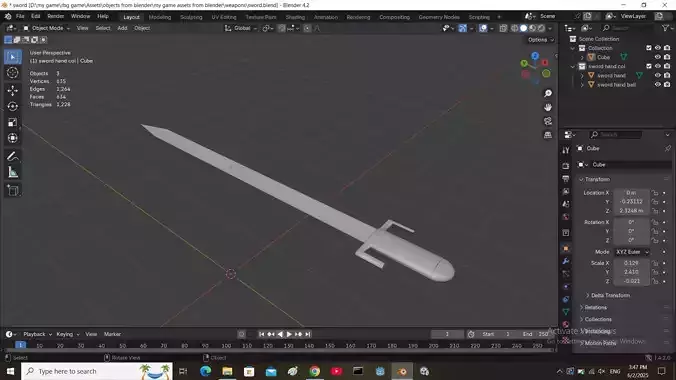Click the Blender logo menu icon
Image resolution: width=676 pixels, height=380 pixels.
[8, 16]
